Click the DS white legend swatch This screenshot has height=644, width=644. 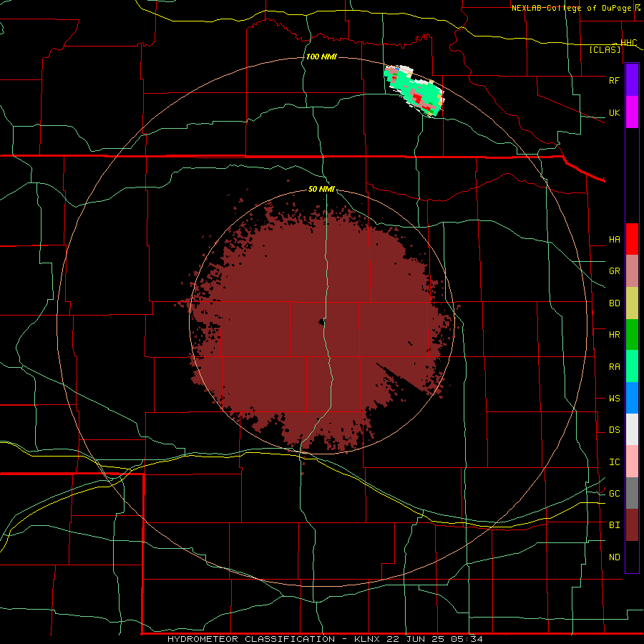(632, 429)
